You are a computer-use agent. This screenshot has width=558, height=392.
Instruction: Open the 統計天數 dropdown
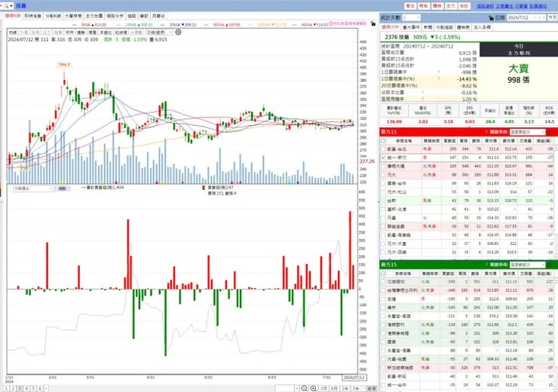pyautogui.click(x=411, y=17)
